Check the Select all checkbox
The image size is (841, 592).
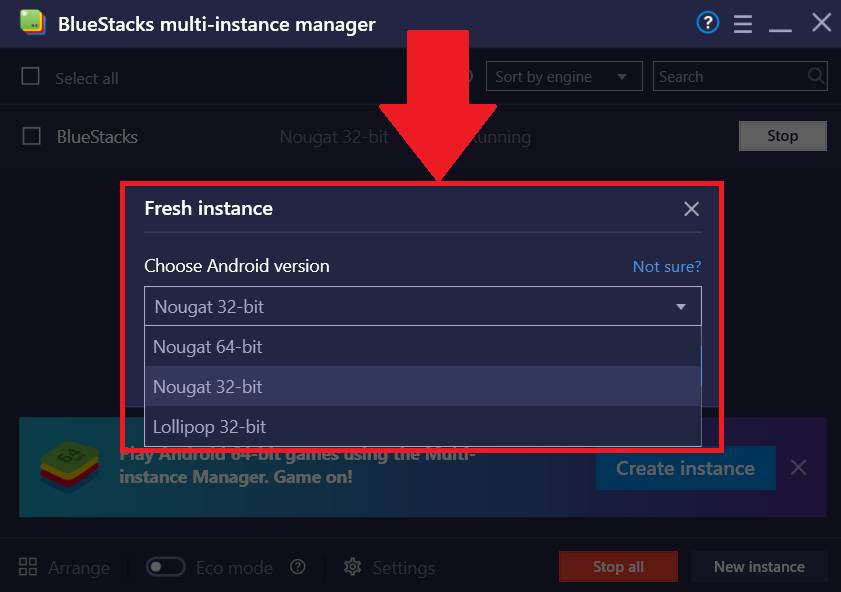[31, 76]
